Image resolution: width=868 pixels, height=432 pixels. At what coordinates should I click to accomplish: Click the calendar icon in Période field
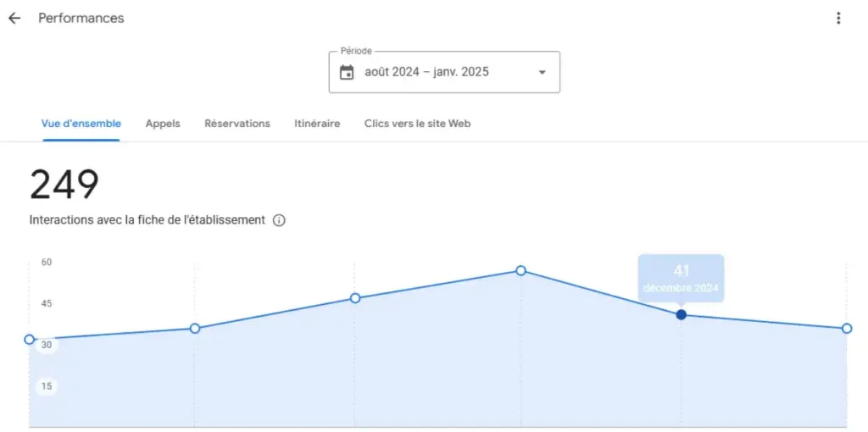347,72
